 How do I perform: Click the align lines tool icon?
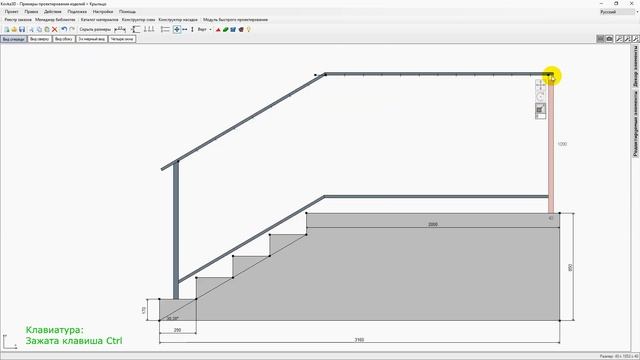click(165, 29)
